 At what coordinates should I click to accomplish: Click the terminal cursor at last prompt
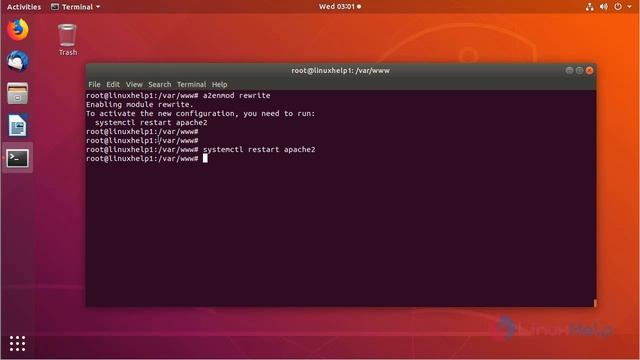(x=205, y=158)
